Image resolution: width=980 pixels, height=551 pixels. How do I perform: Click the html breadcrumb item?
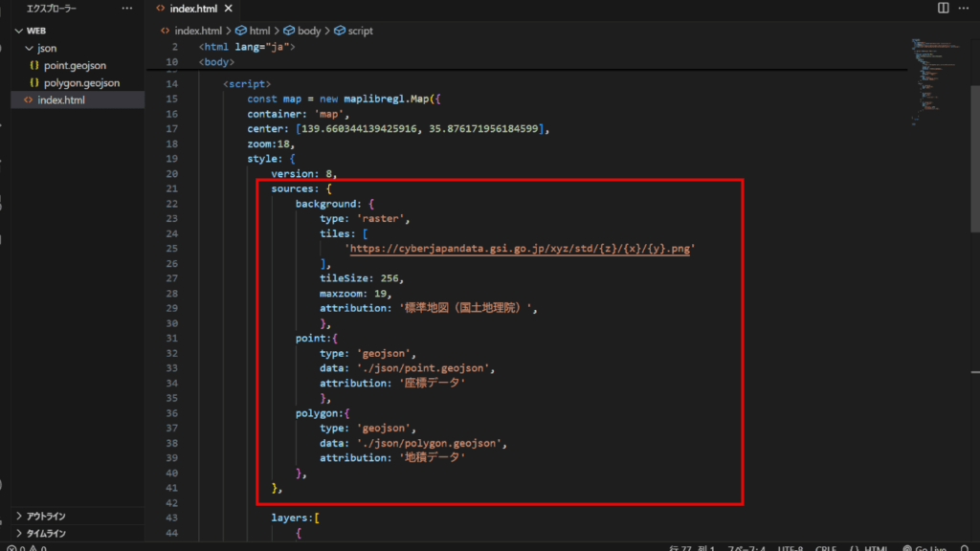(259, 31)
